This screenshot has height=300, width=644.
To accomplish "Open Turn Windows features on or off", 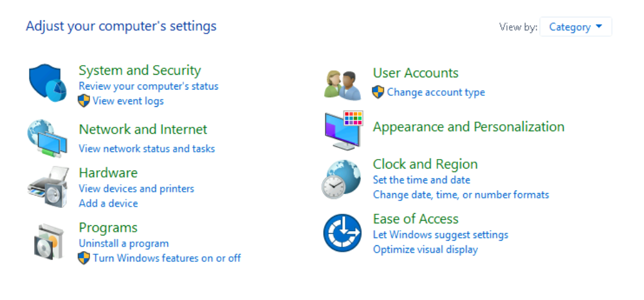I will pyautogui.click(x=167, y=258).
